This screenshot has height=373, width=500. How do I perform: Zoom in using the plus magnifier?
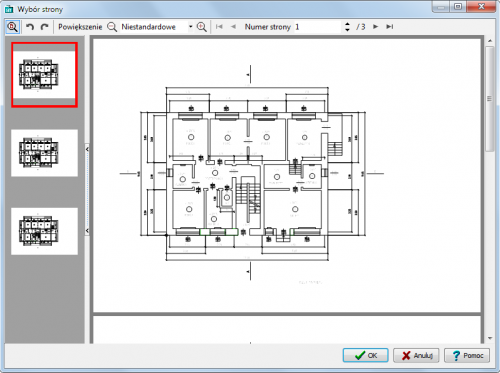pyautogui.click(x=202, y=27)
